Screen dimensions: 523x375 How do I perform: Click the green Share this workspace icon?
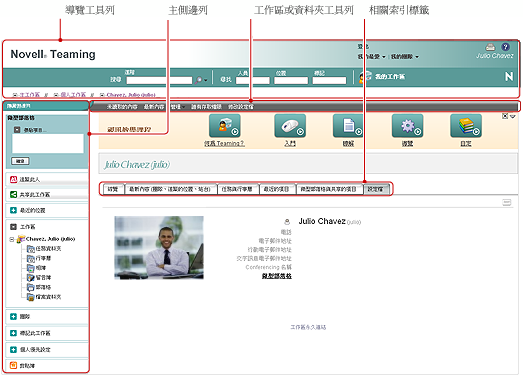pos(13,195)
